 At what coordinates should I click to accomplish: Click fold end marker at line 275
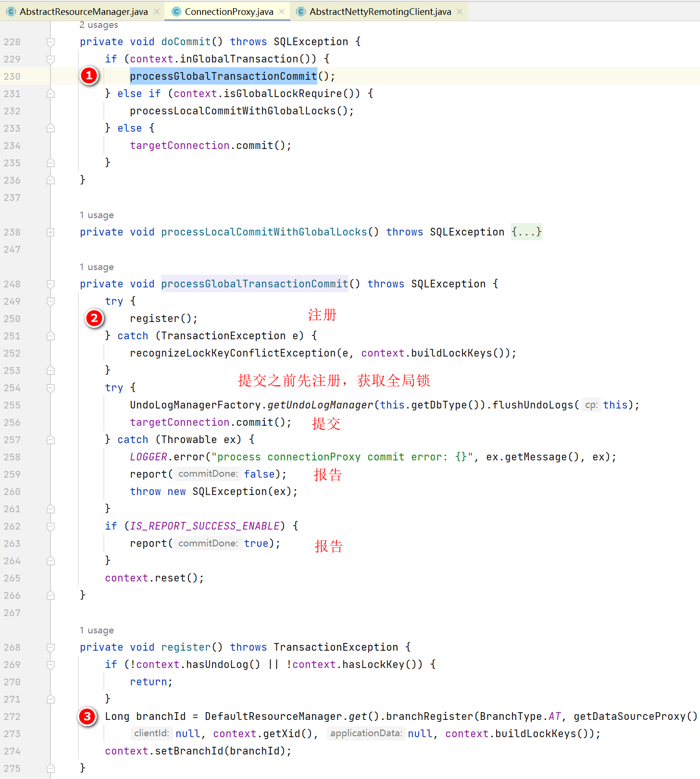pos(50,768)
